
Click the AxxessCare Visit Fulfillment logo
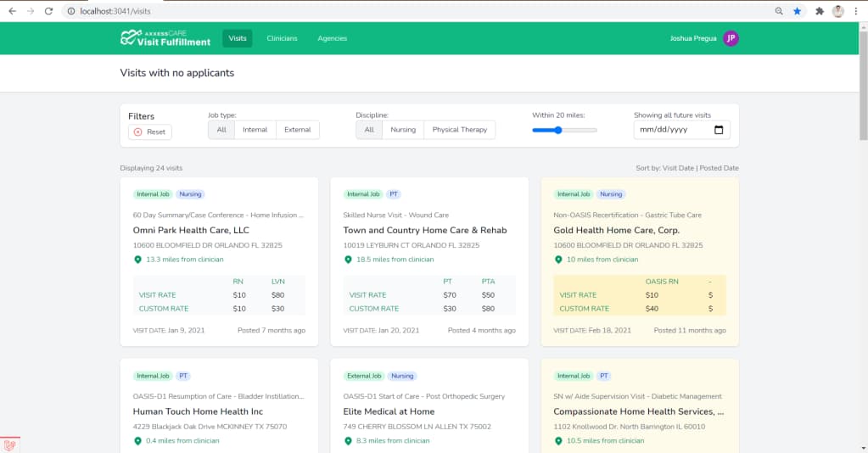[165, 37]
